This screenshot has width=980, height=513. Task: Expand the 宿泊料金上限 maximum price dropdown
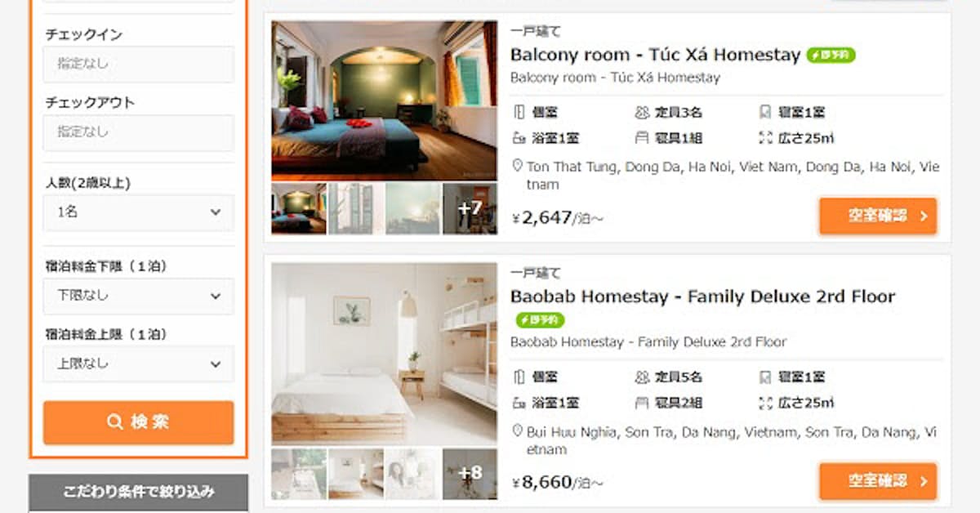[139, 364]
